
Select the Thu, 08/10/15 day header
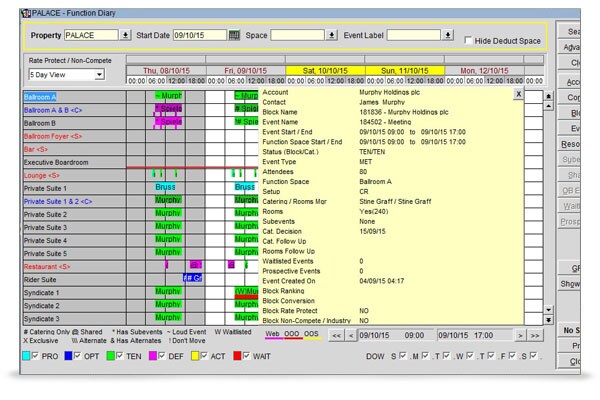pos(165,71)
